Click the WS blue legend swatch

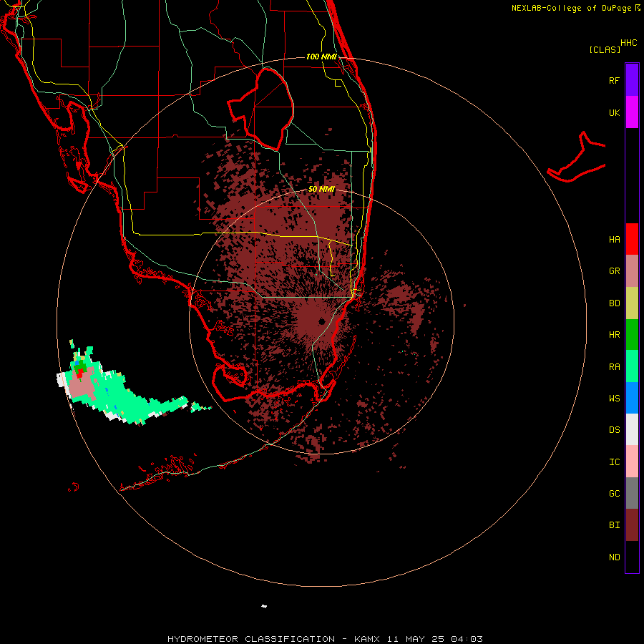click(x=632, y=398)
